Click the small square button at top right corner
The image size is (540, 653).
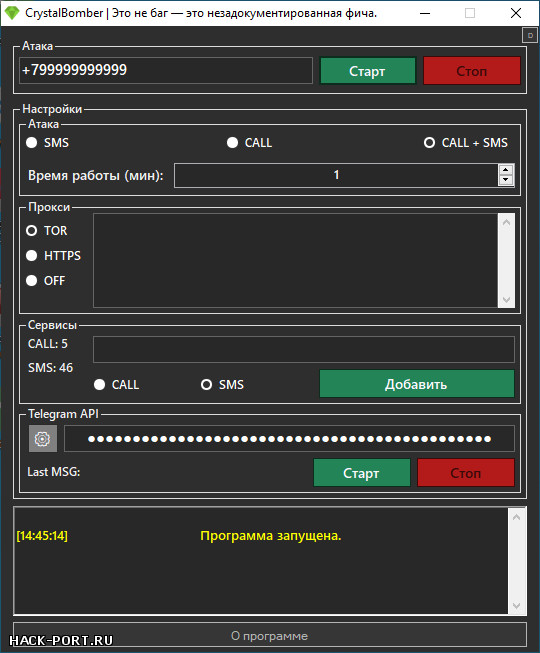(530, 35)
